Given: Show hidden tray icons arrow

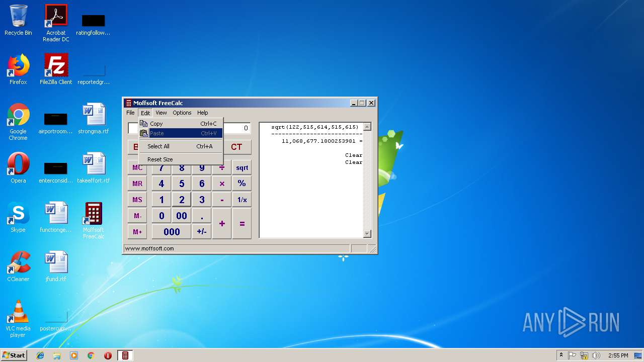Looking at the screenshot, I should (x=561, y=355).
